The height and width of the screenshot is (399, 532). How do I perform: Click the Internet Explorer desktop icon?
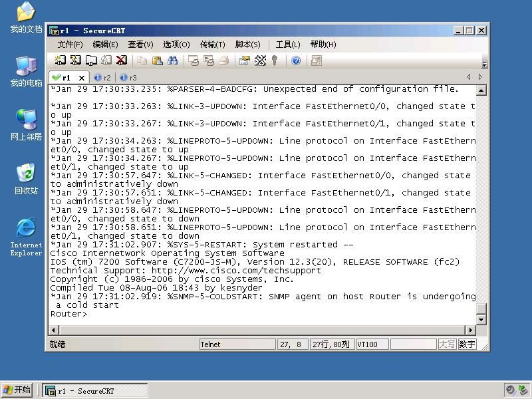point(26,237)
